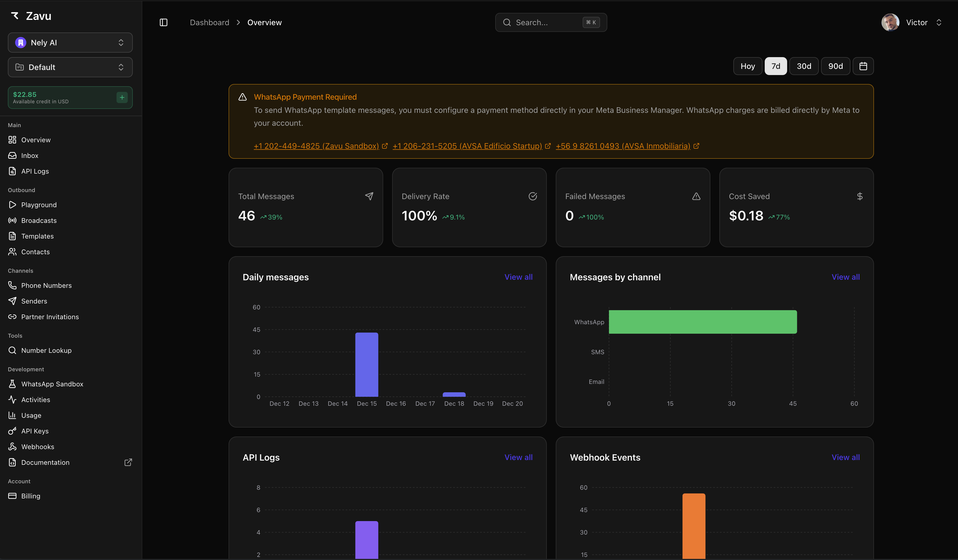The height and width of the screenshot is (560, 958).
Task: Open the Zavu Sandbox phone number link
Action: point(316,146)
